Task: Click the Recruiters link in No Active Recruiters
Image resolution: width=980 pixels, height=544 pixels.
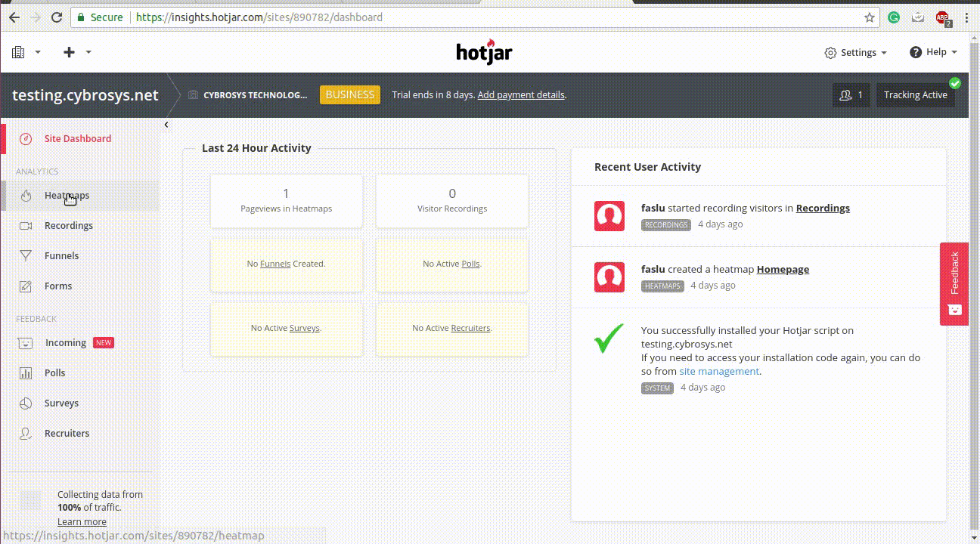Action: pos(470,328)
